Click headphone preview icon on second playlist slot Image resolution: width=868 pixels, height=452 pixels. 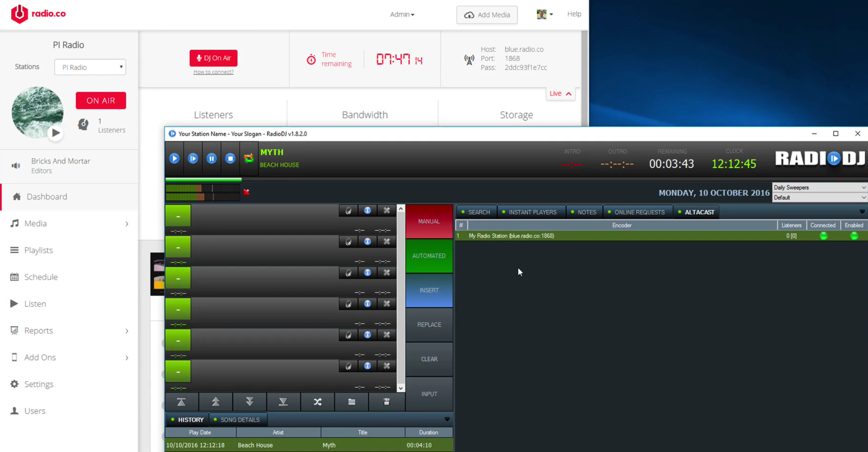(348, 242)
